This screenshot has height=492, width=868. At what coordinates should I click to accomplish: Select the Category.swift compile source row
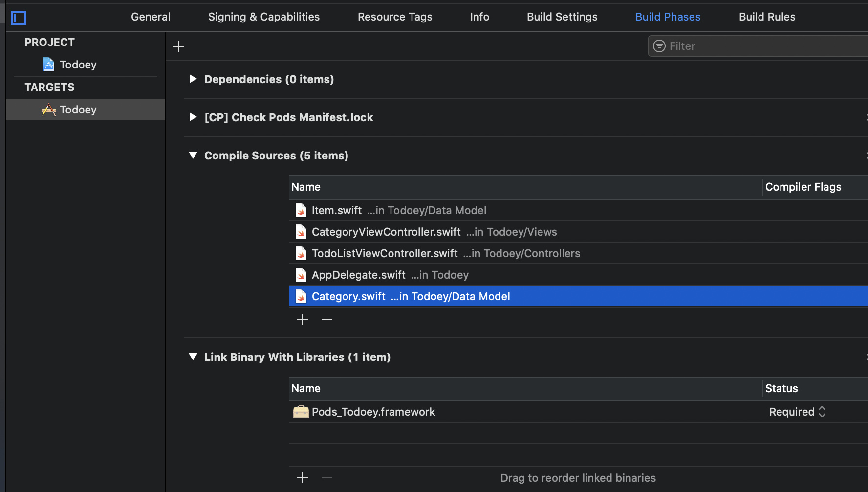(x=440, y=296)
